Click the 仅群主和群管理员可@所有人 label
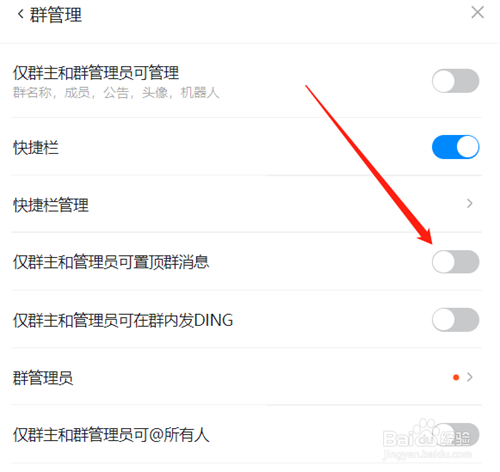 coord(111,435)
